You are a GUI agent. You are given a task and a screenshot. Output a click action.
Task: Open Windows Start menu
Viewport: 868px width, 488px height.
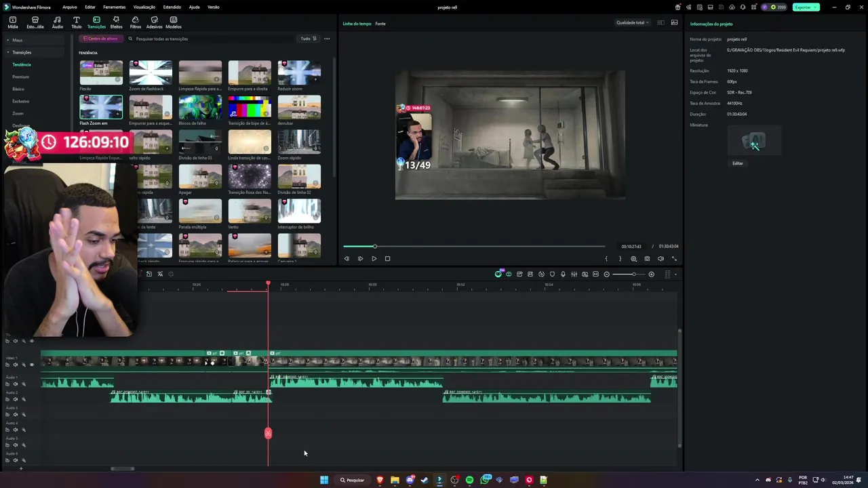pyautogui.click(x=324, y=480)
